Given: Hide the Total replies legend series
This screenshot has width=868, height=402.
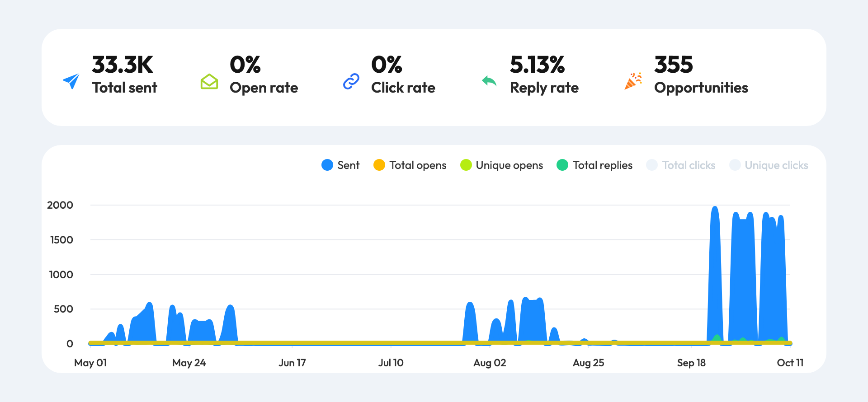Looking at the screenshot, I should pyautogui.click(x=594, y=165).
